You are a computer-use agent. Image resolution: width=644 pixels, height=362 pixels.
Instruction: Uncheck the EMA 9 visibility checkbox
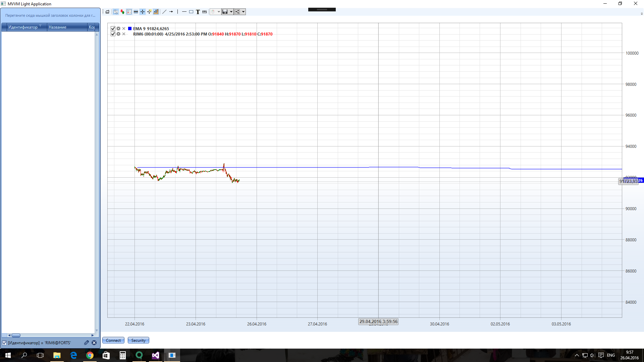click(113, 28)
